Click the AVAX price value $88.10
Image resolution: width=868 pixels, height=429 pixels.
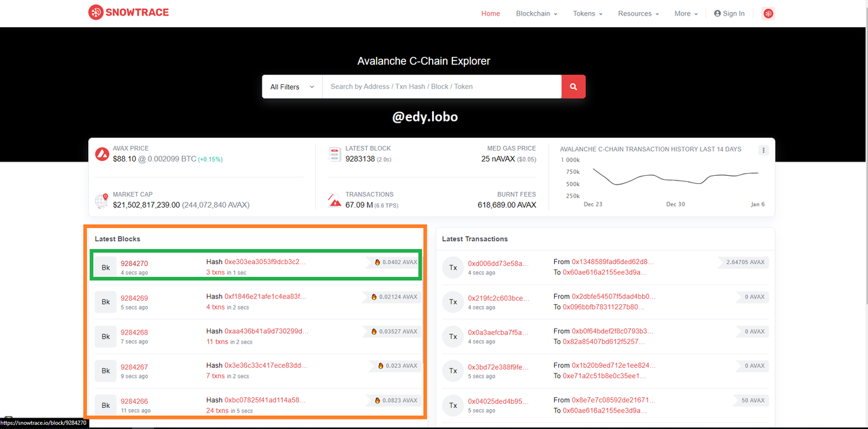click(x=125, y=159)
